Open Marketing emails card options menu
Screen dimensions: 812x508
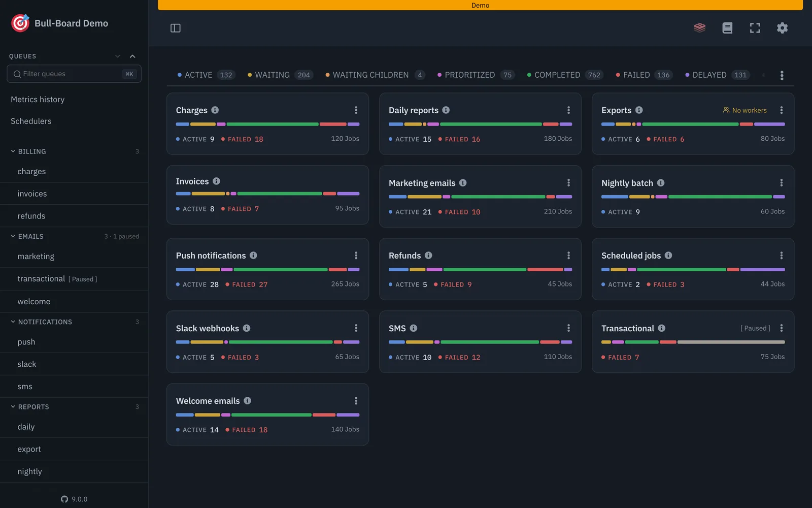tap(568, 183)
